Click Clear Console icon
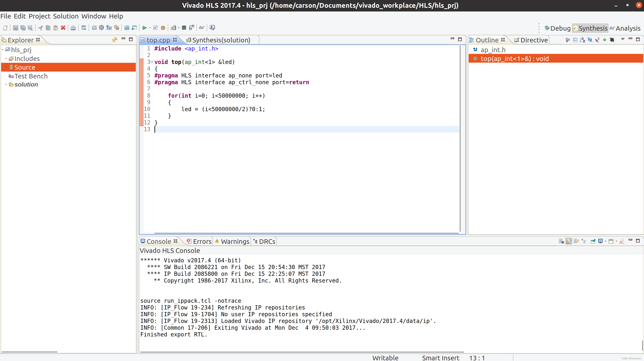The height and width of the screenshot is (361, 644). (x=561, y=241)
